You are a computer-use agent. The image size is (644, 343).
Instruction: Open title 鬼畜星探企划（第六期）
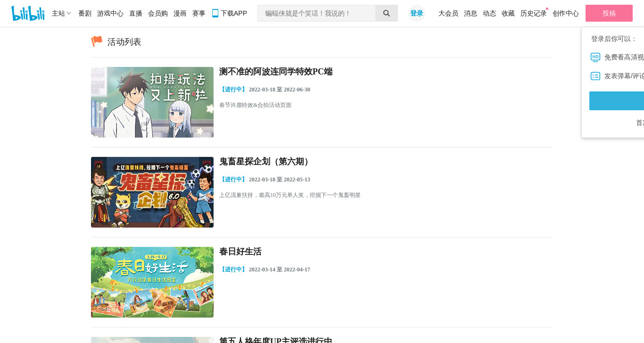click(x=265, y=162)
